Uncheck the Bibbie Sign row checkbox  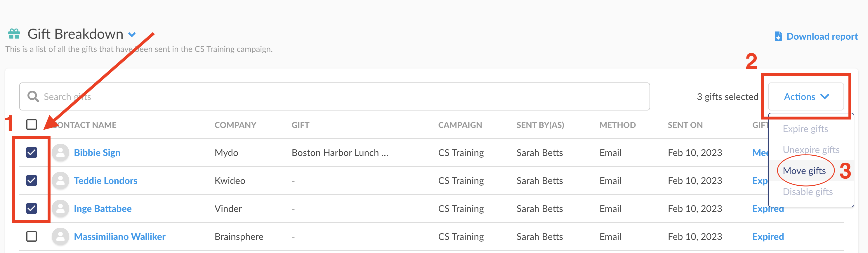32,153
